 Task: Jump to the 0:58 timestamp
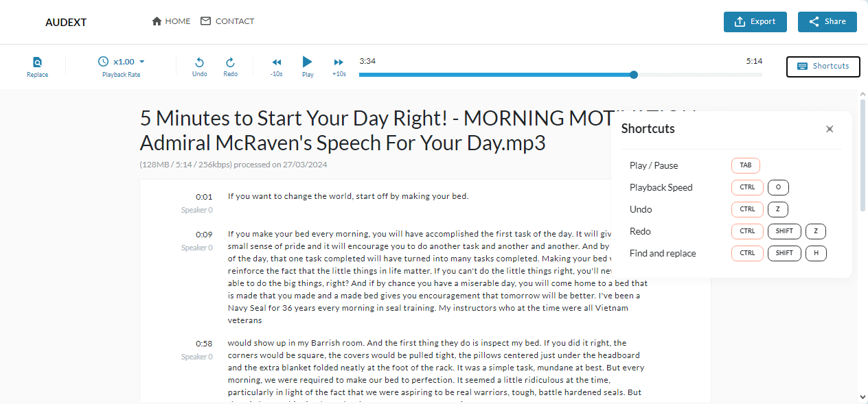click(204, 344)
